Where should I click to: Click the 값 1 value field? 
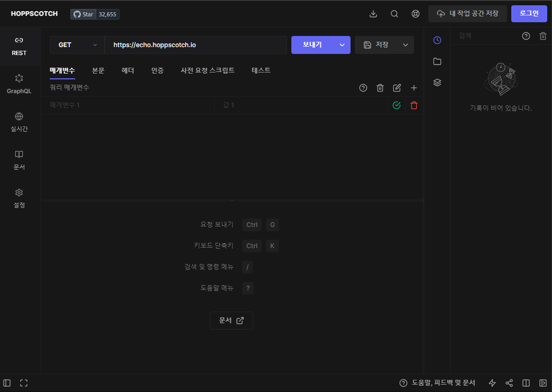(x=301, y=105)
